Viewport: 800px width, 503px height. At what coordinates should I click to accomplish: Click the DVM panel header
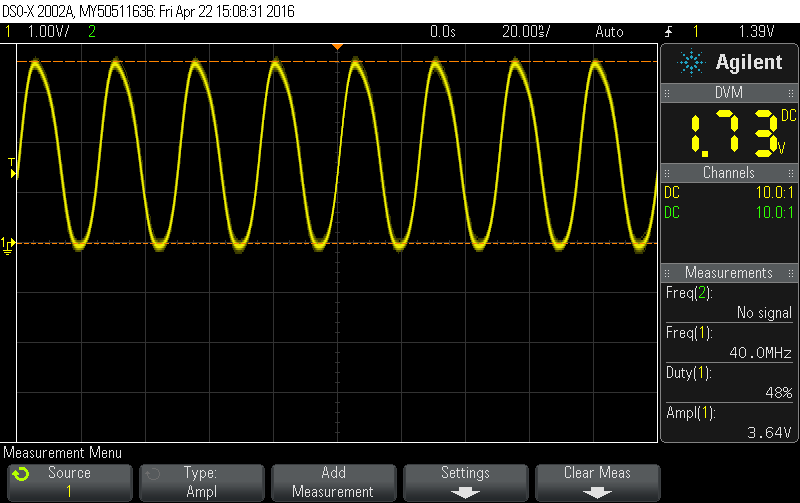tap(729, 93)
